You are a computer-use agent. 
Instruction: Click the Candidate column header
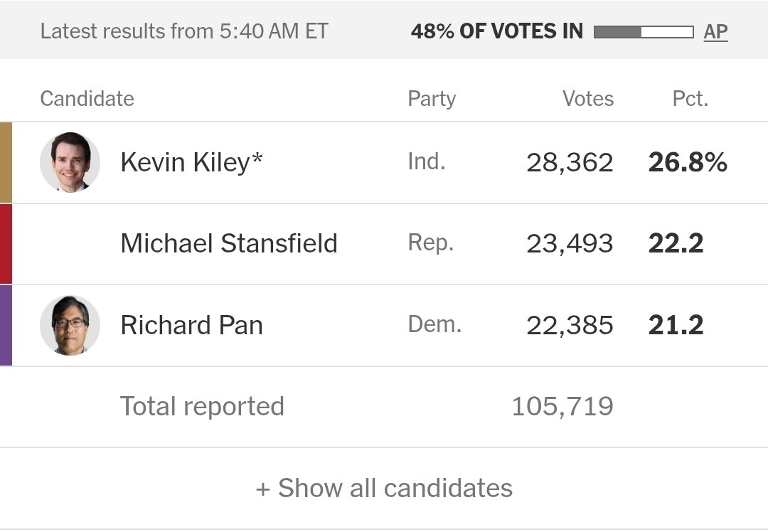click(87, 99)
